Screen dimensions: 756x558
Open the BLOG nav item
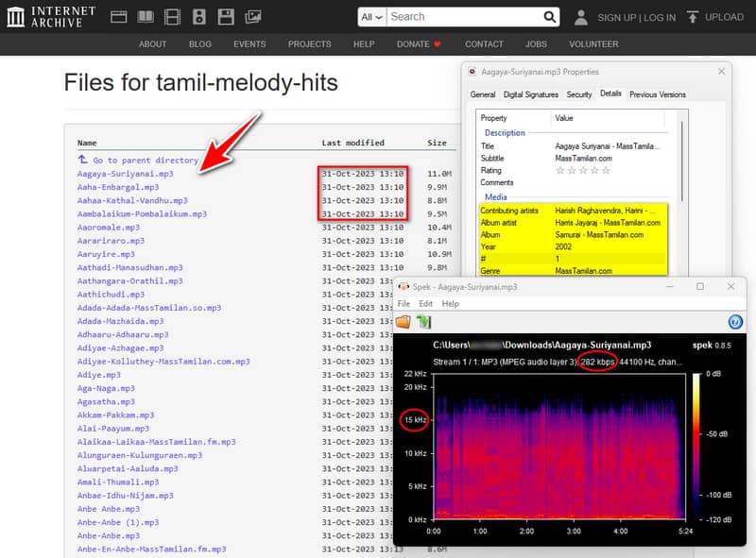pyautogui.click(x=200, y=44)
